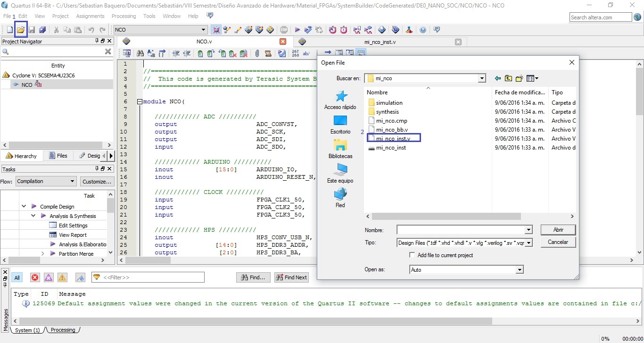The height and width of the screenshot is (343, 644).
Task: Click the New File icon
Action: coord(9,30)
